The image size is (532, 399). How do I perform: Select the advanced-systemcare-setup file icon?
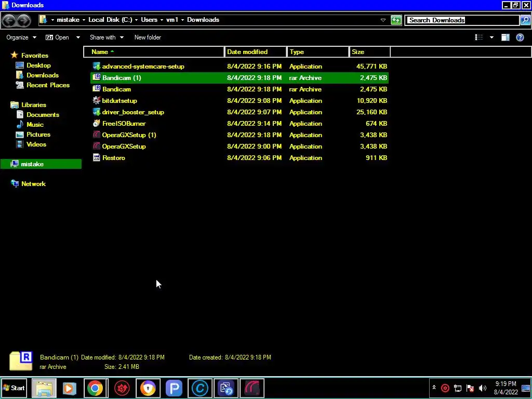point(97,66)
